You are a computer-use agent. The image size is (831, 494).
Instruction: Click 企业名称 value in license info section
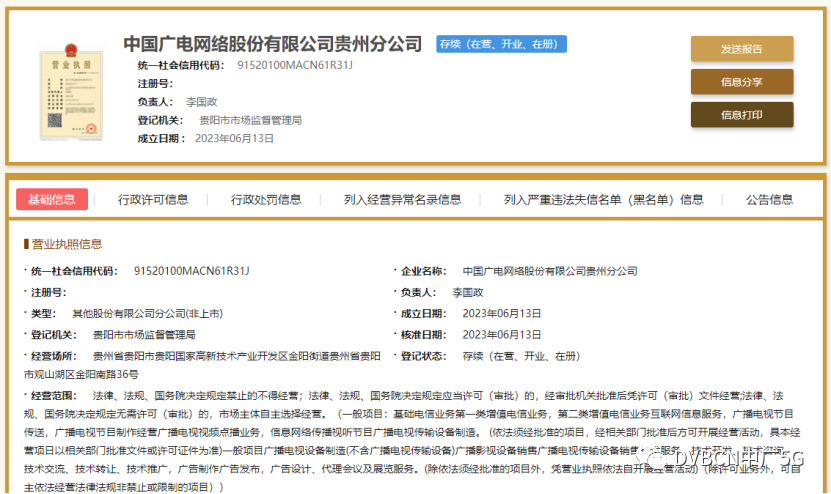pyautogui.click(x=550, y=271)
